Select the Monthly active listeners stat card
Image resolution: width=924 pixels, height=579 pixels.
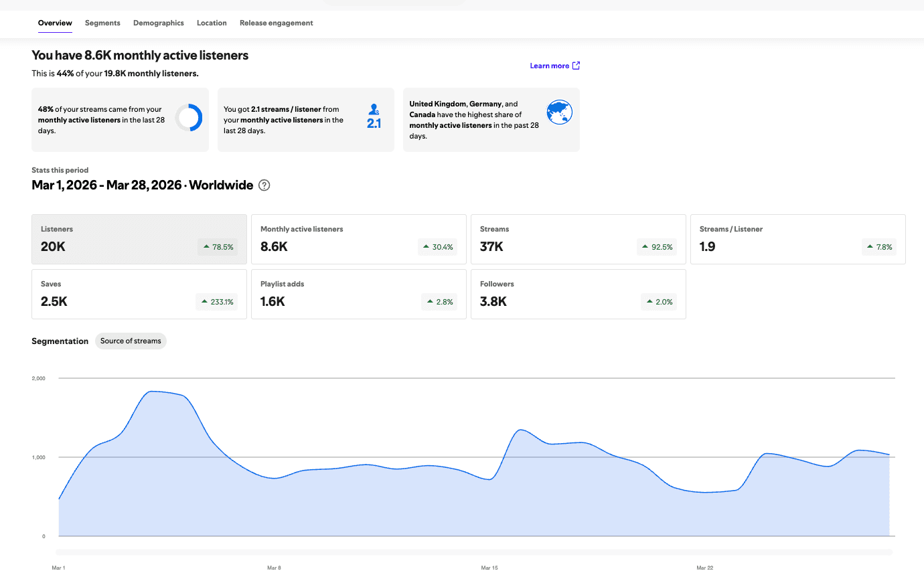[x=359, y=239]
